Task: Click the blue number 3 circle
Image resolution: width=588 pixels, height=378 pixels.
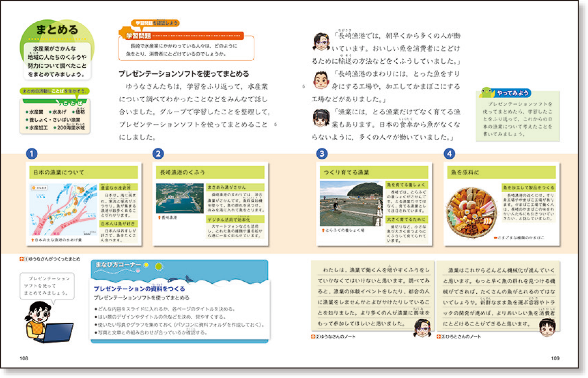Action: coord(322,154)
